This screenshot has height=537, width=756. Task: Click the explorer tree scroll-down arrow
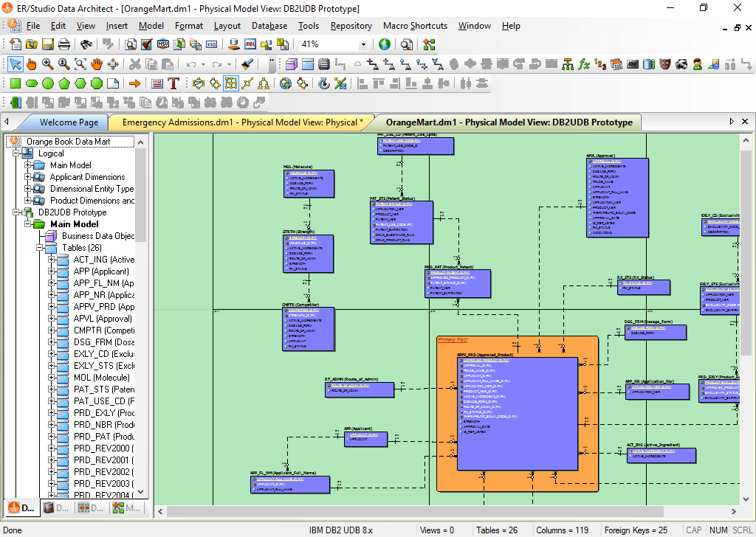click(x=141, y=492)
